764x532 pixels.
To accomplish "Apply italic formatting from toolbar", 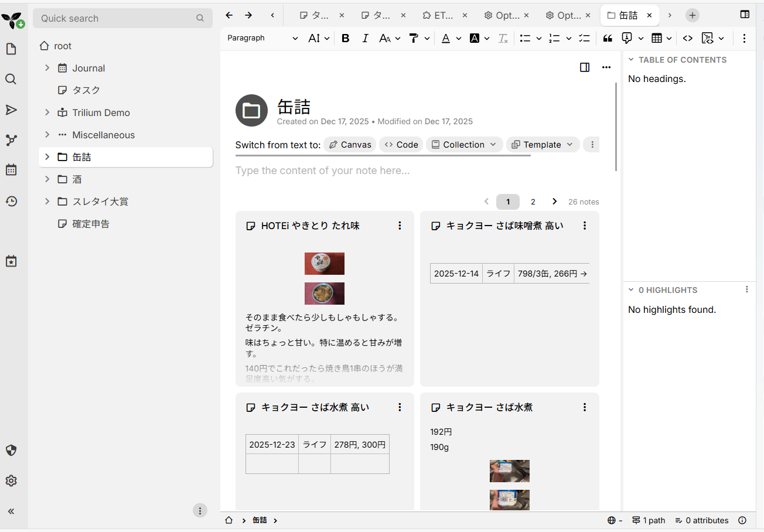I will pyautogui.click(x=366, y=38).
